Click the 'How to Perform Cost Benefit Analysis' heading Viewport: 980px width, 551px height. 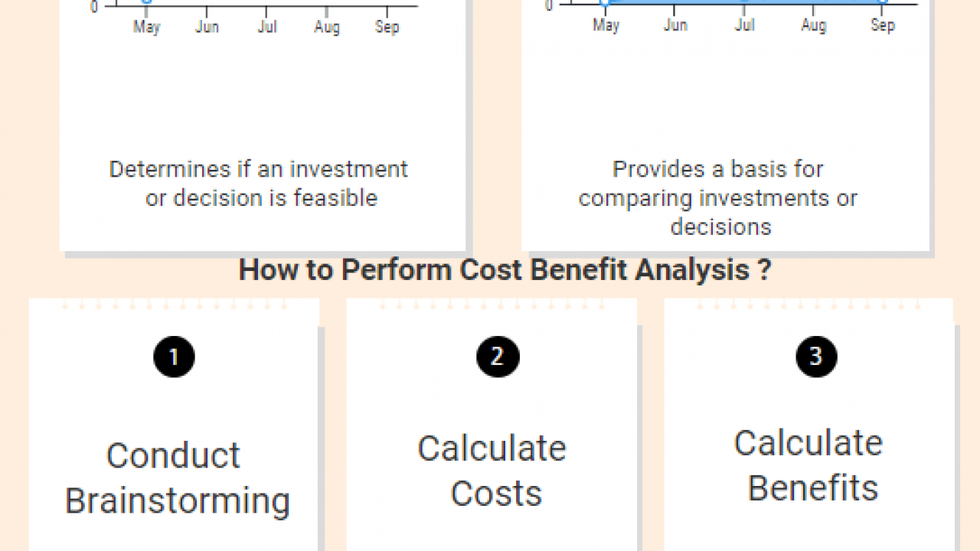point(505,270)
